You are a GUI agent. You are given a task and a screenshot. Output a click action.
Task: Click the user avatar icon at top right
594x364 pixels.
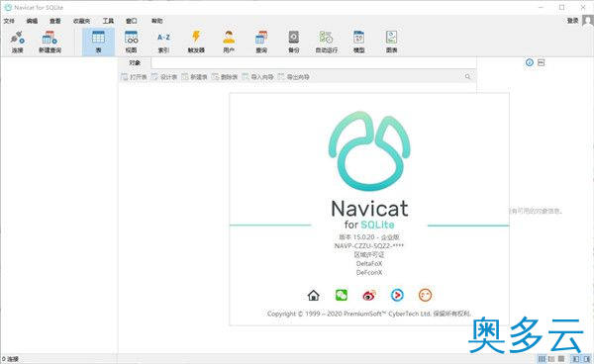(587, 21)
